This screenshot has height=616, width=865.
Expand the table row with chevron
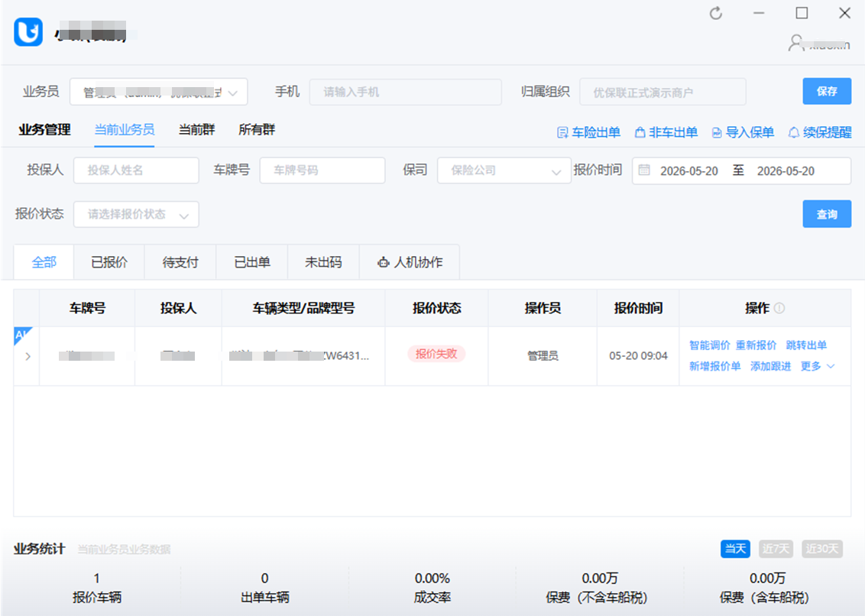point(28,357)
